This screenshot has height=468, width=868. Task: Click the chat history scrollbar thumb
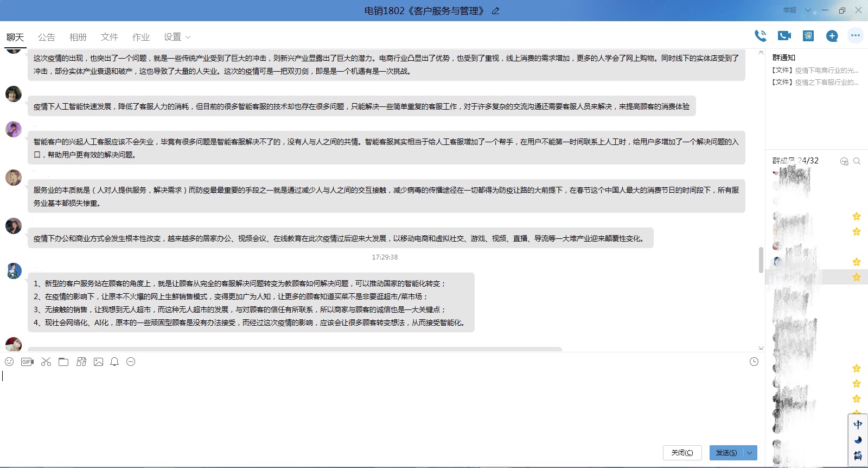761,260
